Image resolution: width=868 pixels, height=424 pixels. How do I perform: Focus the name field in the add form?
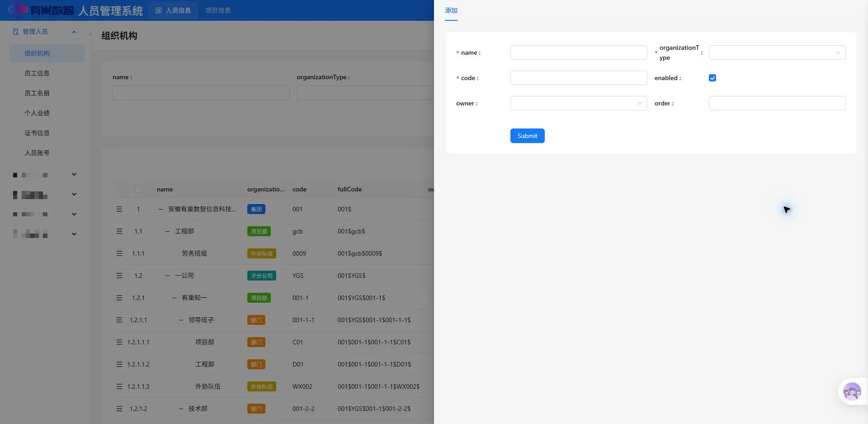579,52
